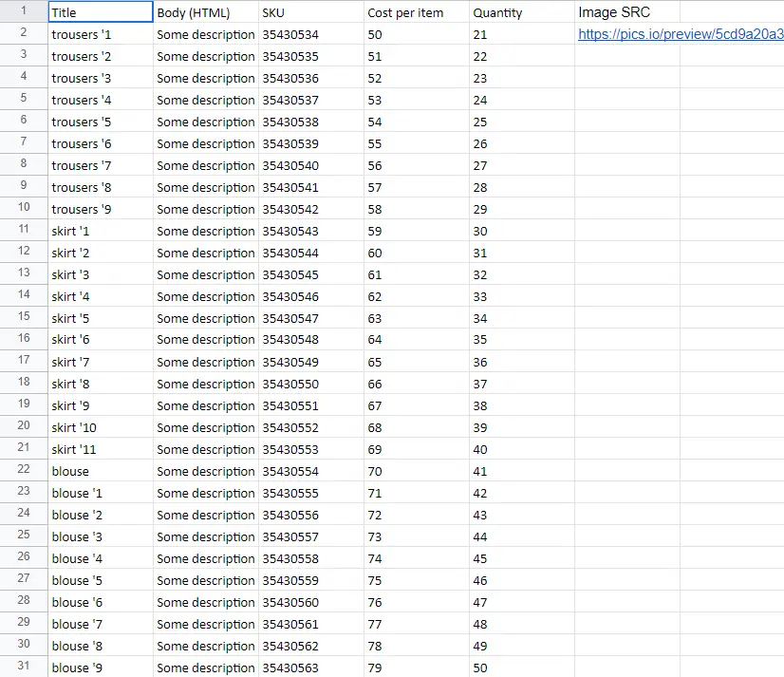This screenshot has height=677, width=784.
Task: Click the cell trousers '9
Action: [x=101, y=209]
